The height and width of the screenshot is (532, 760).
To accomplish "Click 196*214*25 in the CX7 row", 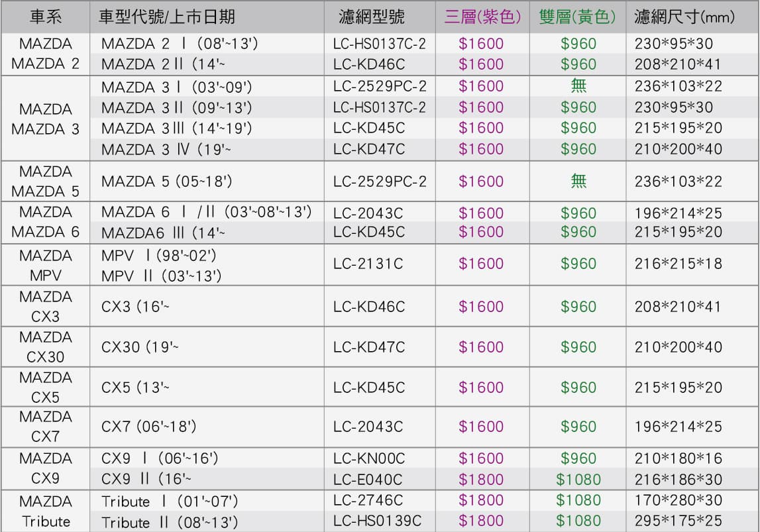I will coord(679,427).
